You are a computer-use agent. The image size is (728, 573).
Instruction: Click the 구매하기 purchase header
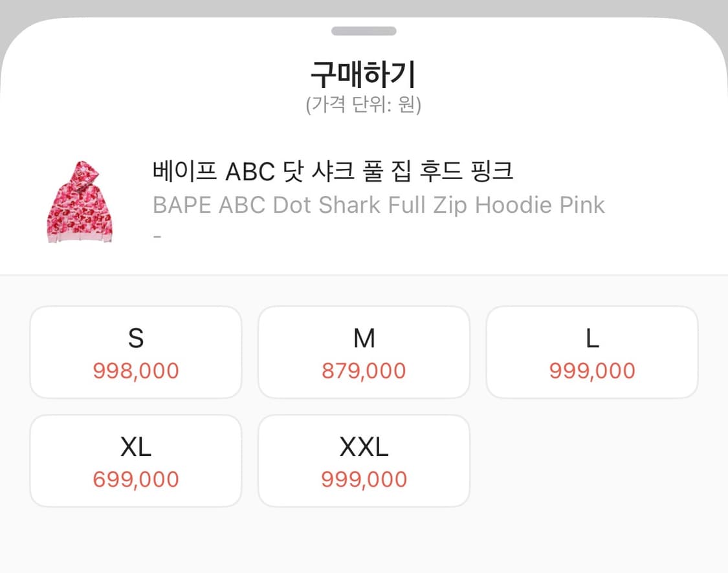[x=364, y=74]
